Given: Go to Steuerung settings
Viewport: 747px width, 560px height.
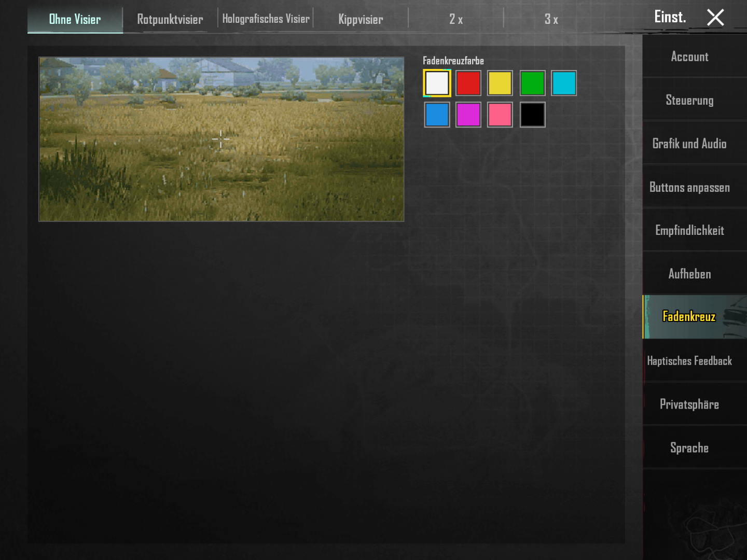Looking at the screenshot, I should [x=689, y=100].
